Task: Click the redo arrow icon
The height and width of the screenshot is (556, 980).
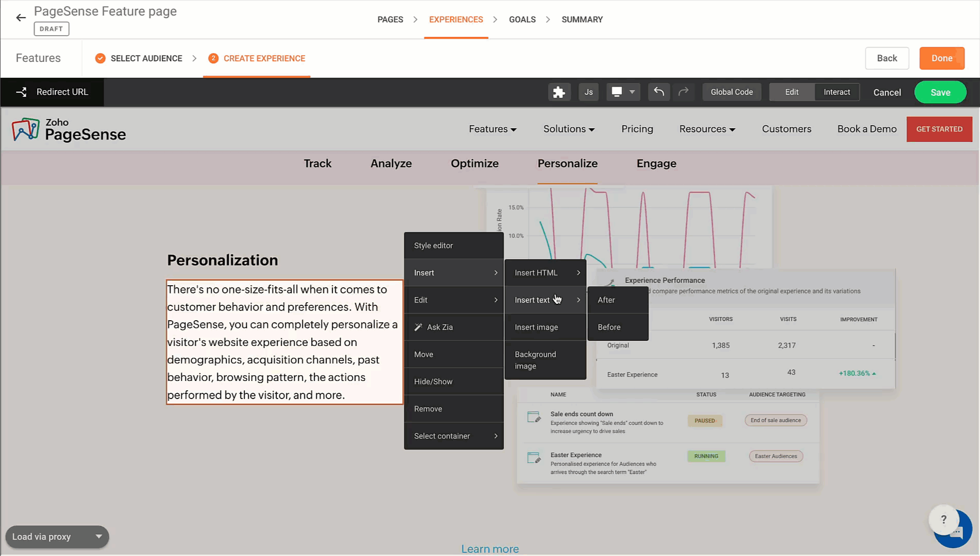Action: point(683,92)
